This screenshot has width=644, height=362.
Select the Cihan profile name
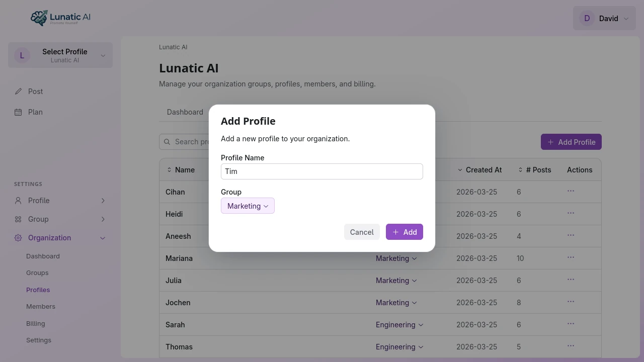pyautogui.click(x=175, y=192)
